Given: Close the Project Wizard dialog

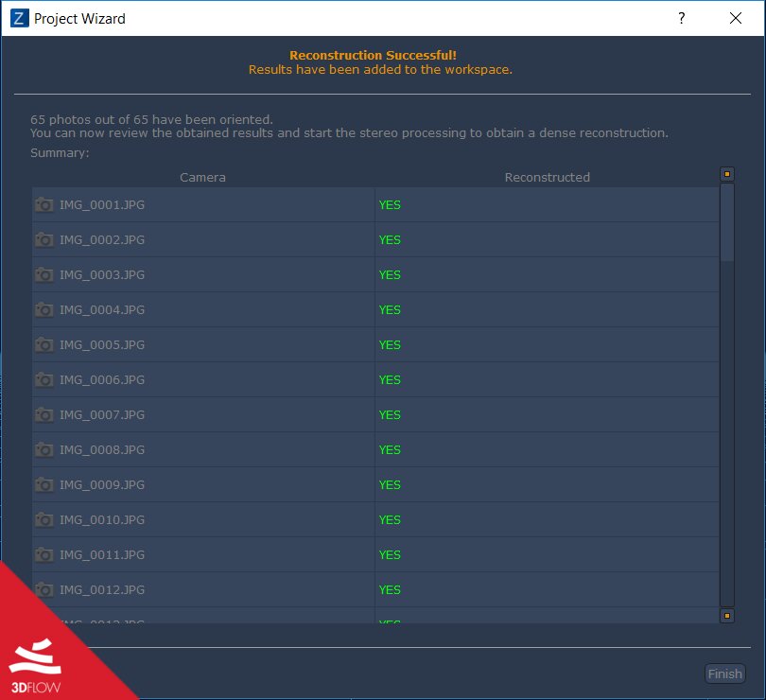Looking at the screenshot, I should click(735, 18).
